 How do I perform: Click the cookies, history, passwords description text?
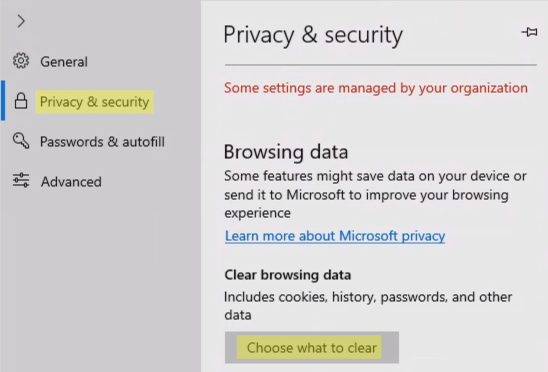(368, 306)
